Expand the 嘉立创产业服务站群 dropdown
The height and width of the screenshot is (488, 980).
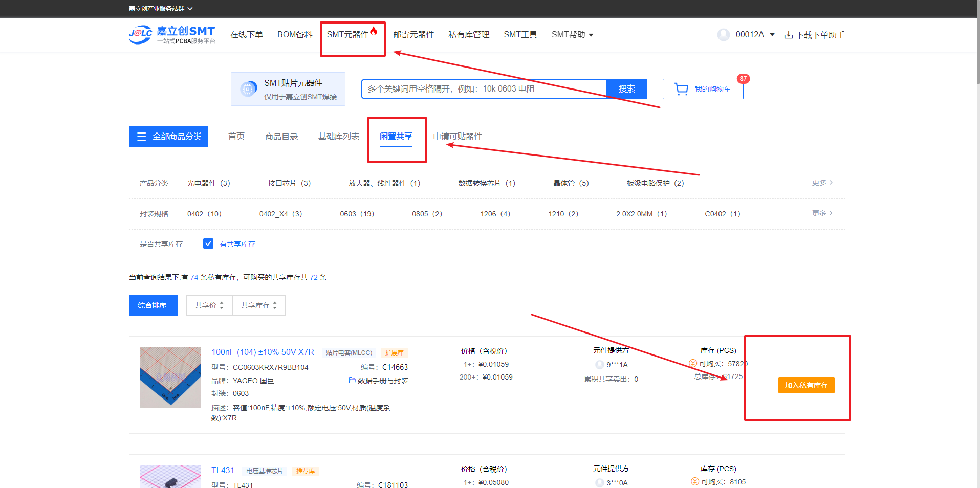coord(161,9)
